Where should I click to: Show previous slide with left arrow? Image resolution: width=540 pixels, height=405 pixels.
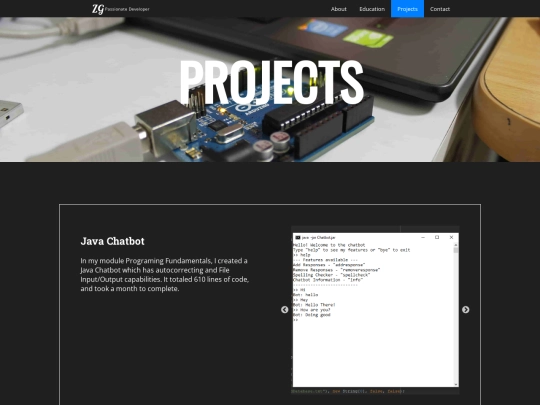(x=284, y=310)
